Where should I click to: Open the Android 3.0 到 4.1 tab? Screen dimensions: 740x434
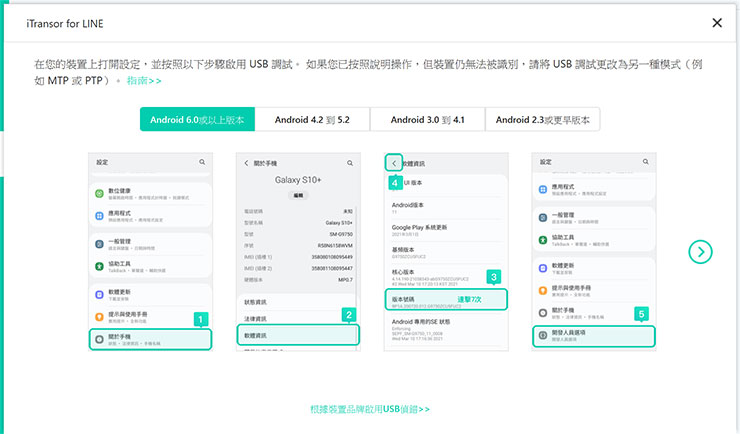click(x=427, y=119)
